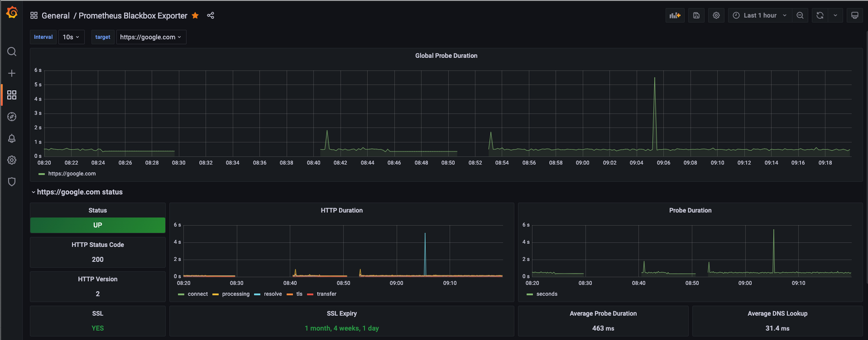Toggle the seconds legend series
Image resolution: width=868 pixels, height=340 pixels.
[547, 294]
